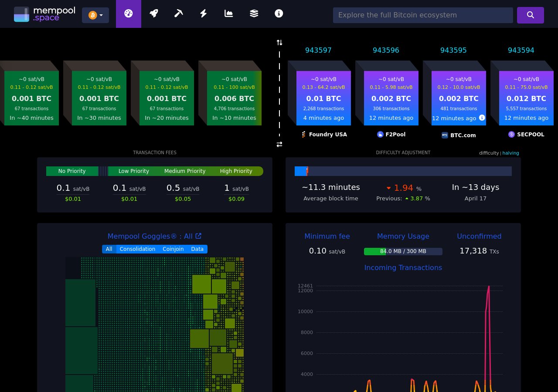The width and height of the screenshot is (558, 392).
Task: Click the search magnifier button
Action: (530, 15)
